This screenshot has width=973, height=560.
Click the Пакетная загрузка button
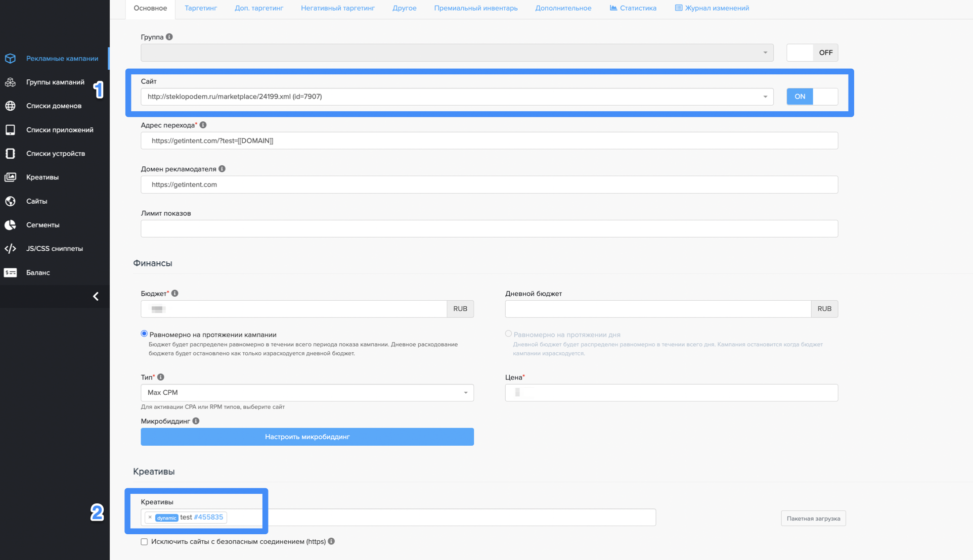pos(813,519)
